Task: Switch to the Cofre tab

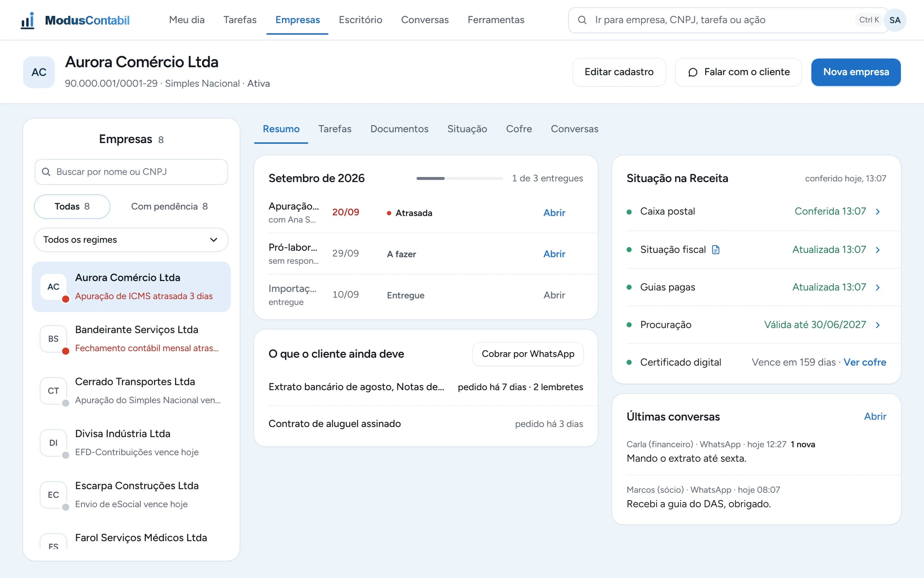Action: [x=519, y=129]
